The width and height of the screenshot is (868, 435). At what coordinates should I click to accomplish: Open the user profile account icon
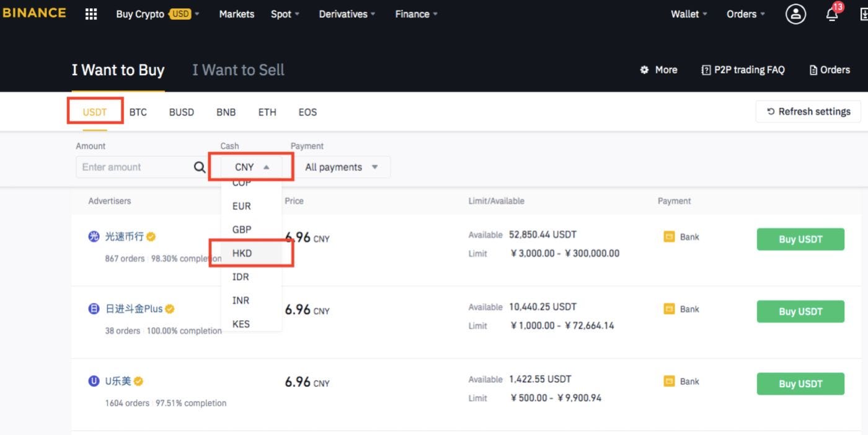point(795,14)
